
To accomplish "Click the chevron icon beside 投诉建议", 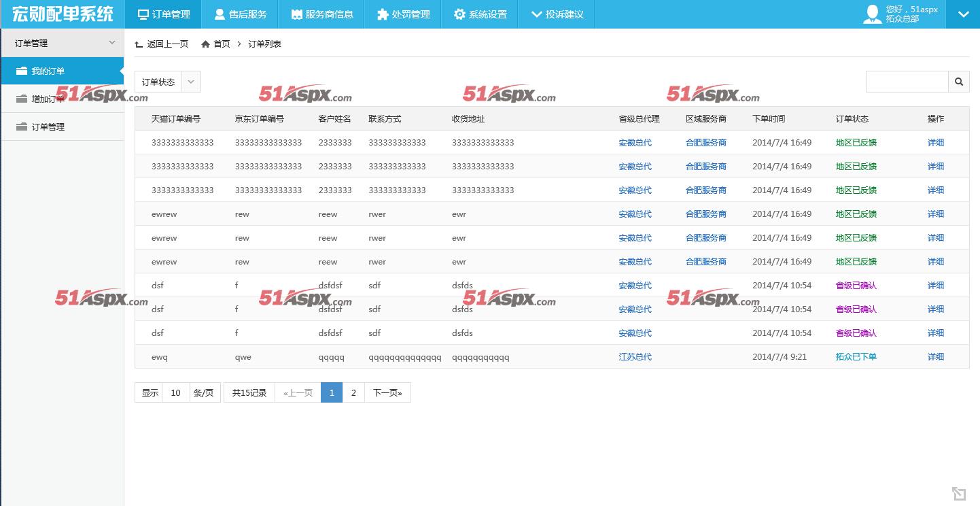I will point(536,14).
